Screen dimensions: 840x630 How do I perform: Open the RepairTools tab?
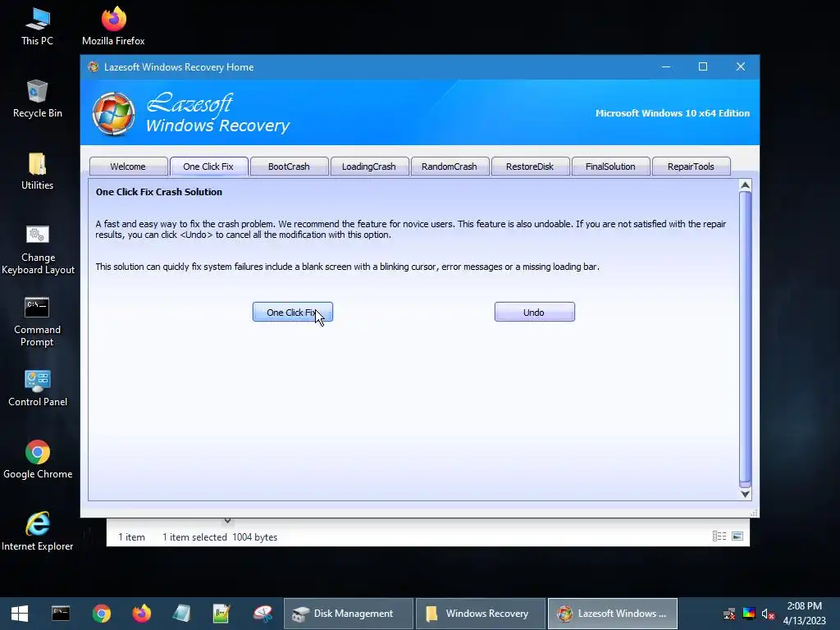click(x=691, y=167)
